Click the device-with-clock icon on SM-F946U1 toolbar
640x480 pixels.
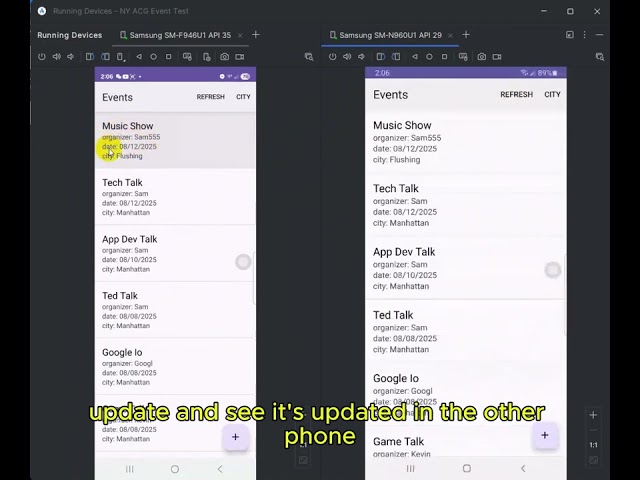point(207,57)
